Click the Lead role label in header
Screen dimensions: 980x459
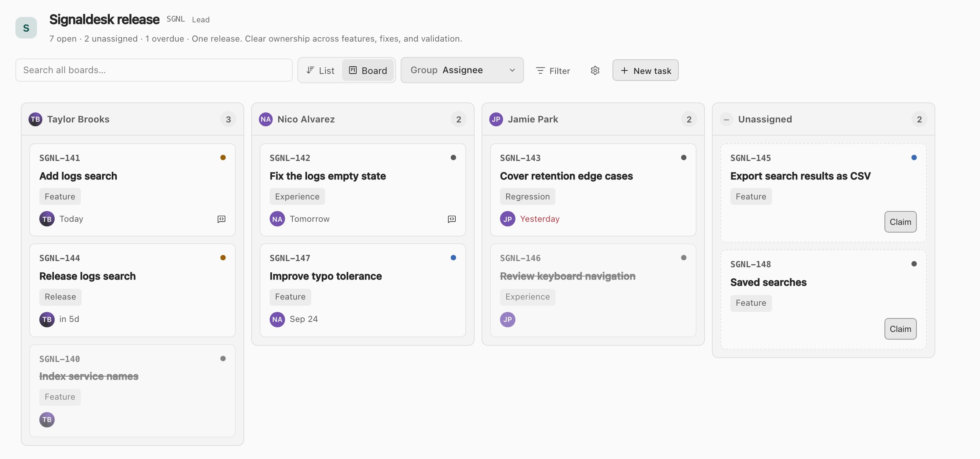click(201, 20)
